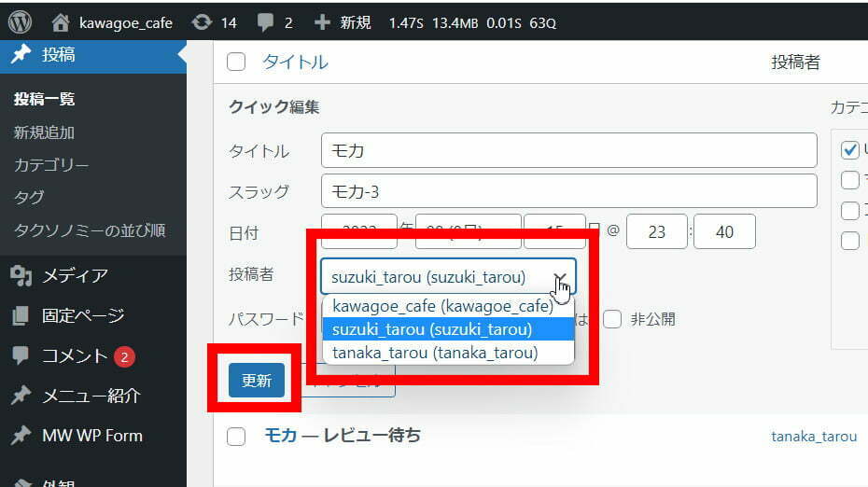Screen dimensions: 868x487
Task: Click the メディア media icon in sidebar
Action: tap(21, 275)
